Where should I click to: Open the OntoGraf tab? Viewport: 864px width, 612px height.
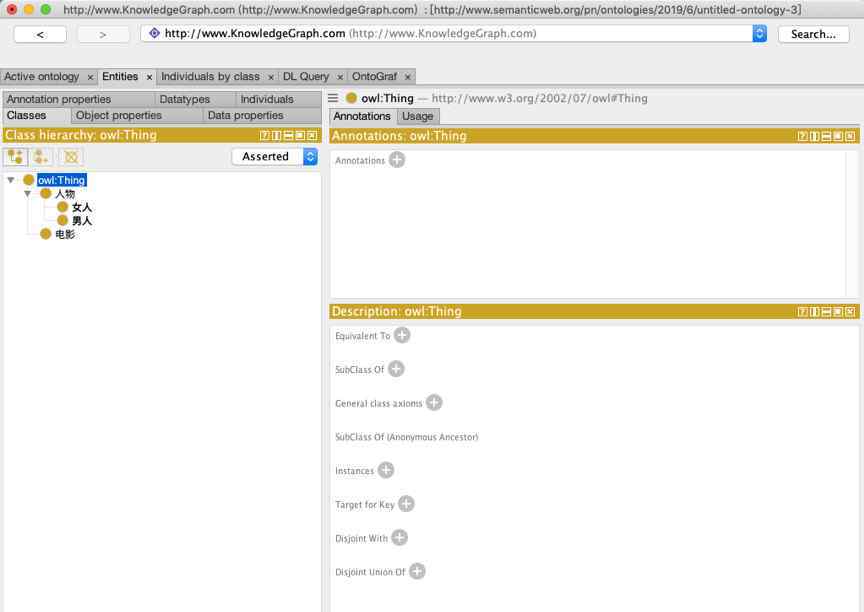[x=374, y=77]
